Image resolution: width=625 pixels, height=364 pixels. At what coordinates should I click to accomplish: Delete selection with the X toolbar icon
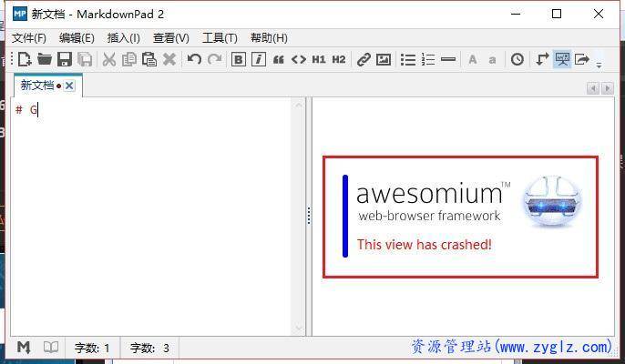click(x=169, y=60)
